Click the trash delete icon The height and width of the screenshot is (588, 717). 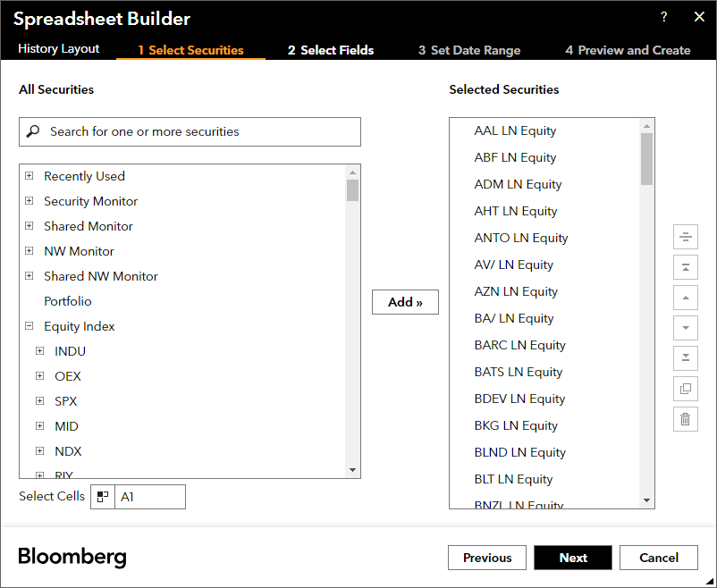(686, 419)
